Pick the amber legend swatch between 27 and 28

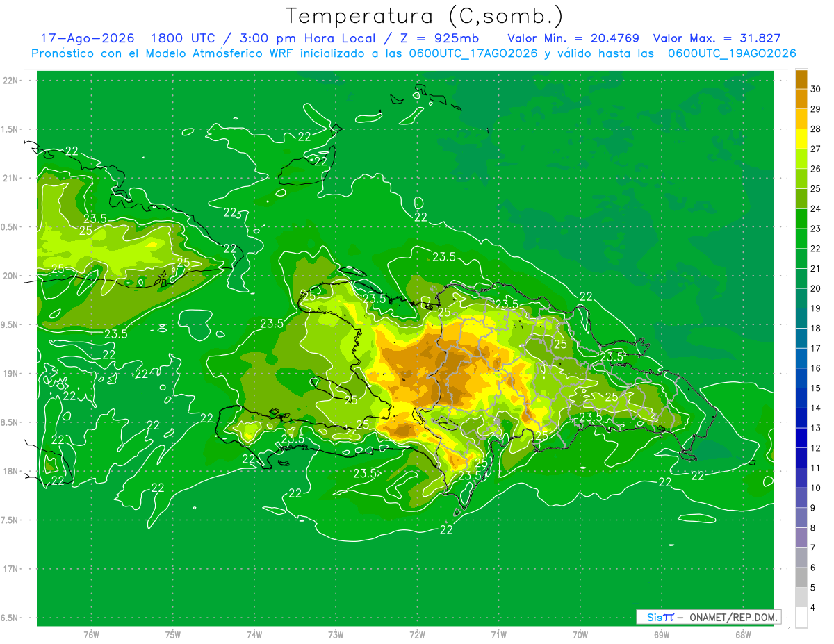coord(801,139)
